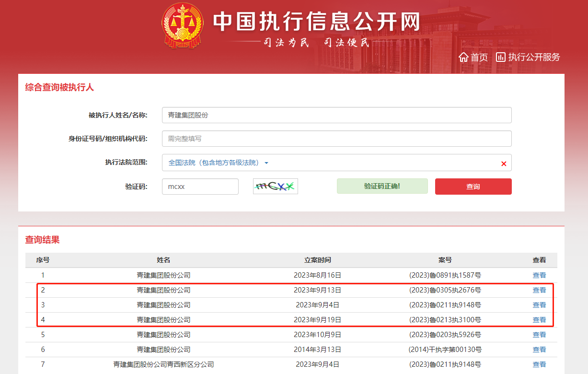Click the name in row 1 青建集团股份公司
Image resolution: width=588 pixels, height=374 pixels.
click(163, 275)
